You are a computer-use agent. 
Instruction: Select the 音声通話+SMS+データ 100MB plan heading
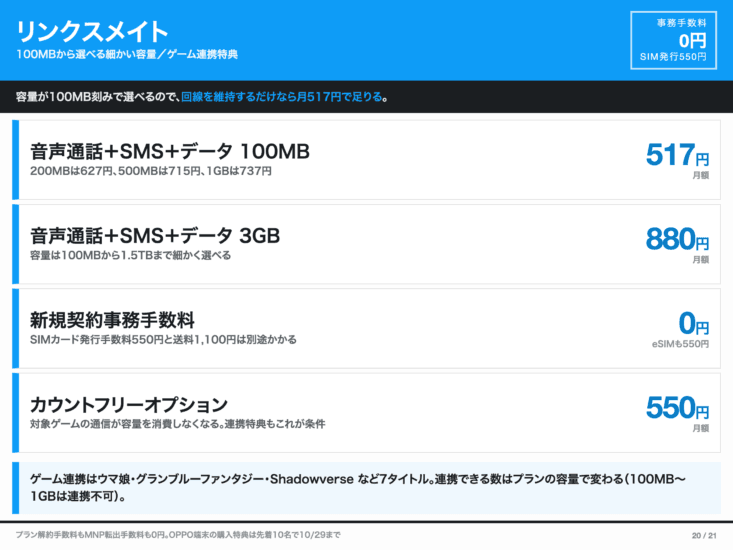point(170,151)
